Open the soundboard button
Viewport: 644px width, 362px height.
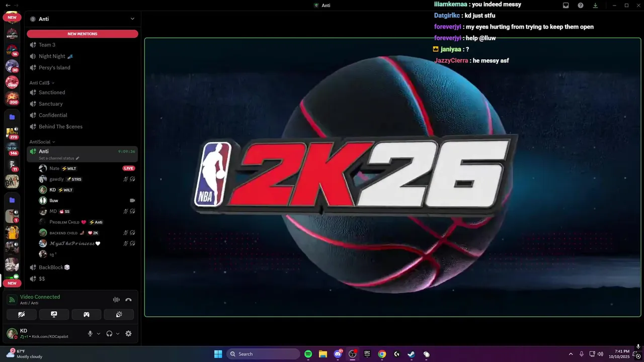119,314
